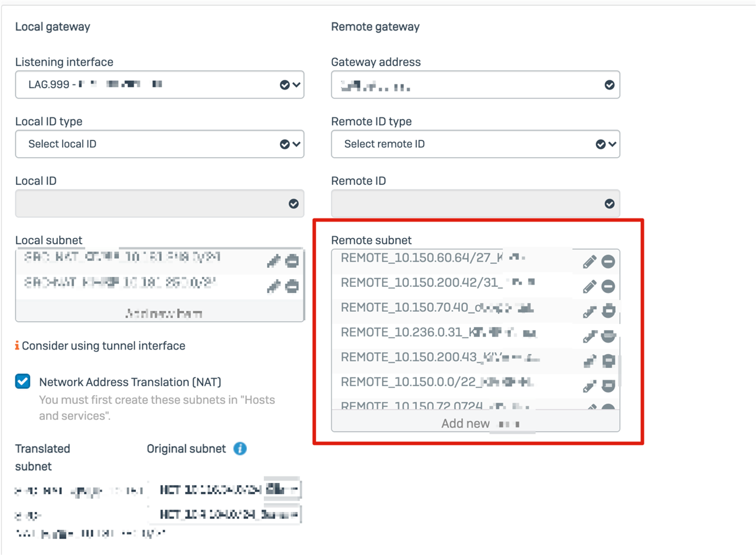Open the Listening interface dropdown
Image resolution: width=756 pixels, height=555 pixels.
159,84
